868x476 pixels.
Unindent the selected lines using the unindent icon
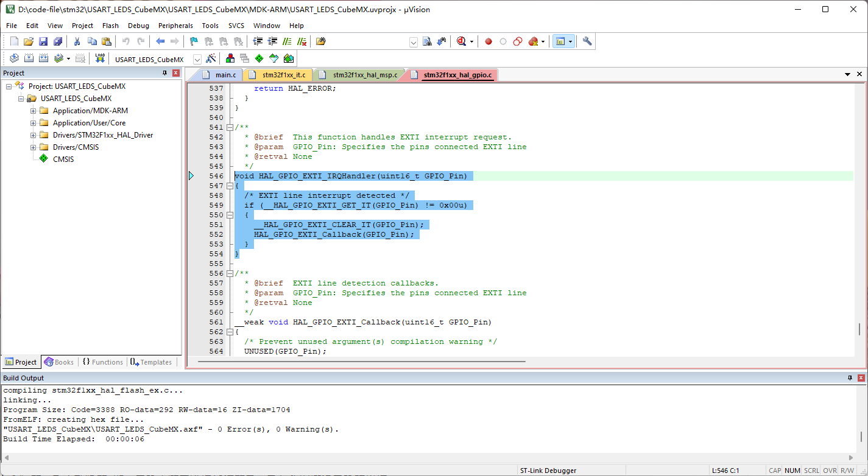point(272,41)
